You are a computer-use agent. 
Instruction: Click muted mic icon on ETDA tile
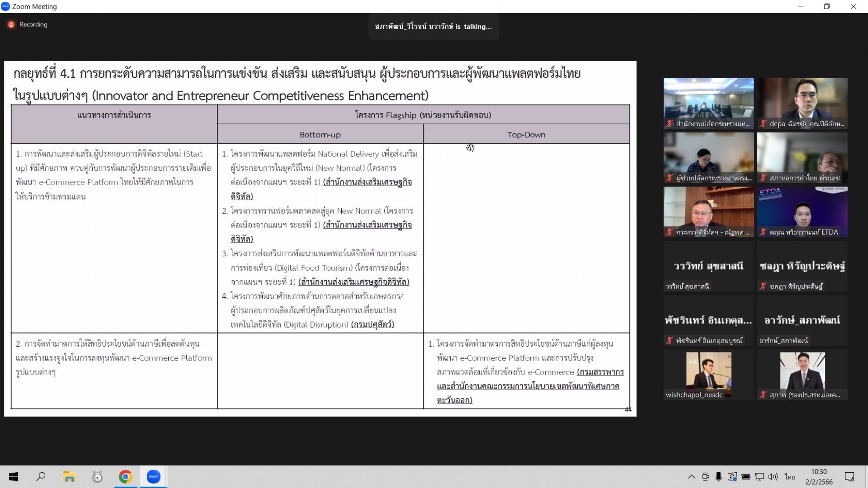(763, 232)
